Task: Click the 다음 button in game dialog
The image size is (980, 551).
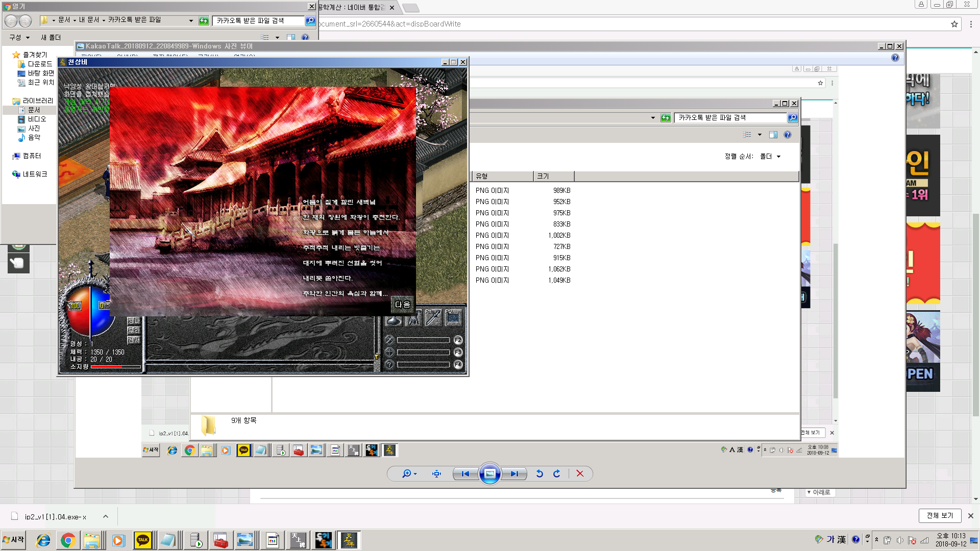Action: [x=402, y=305]
